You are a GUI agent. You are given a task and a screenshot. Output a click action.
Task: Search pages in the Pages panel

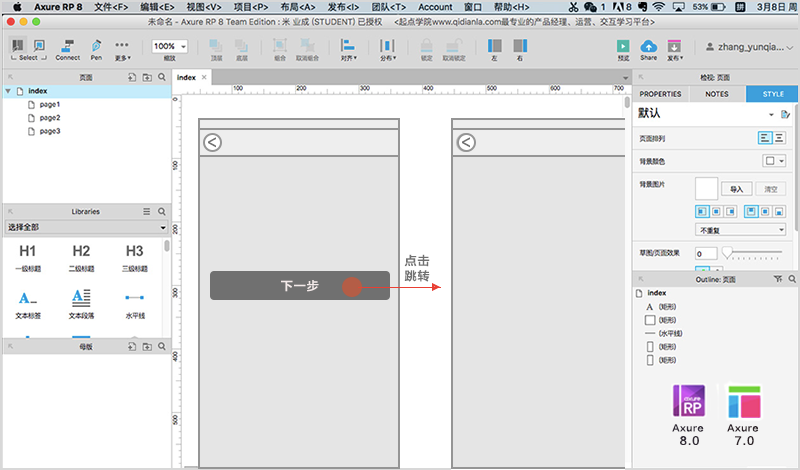tap(162, 77)
